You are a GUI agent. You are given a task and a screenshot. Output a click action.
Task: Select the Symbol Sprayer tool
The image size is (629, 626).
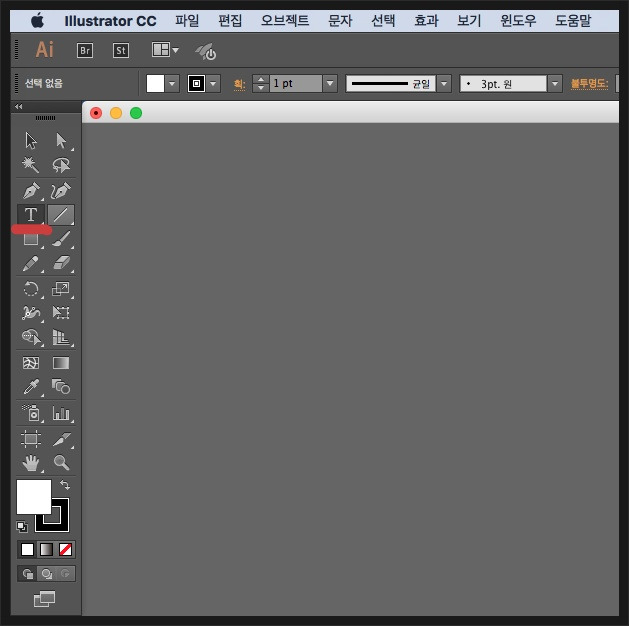click(x=31, y=413)
